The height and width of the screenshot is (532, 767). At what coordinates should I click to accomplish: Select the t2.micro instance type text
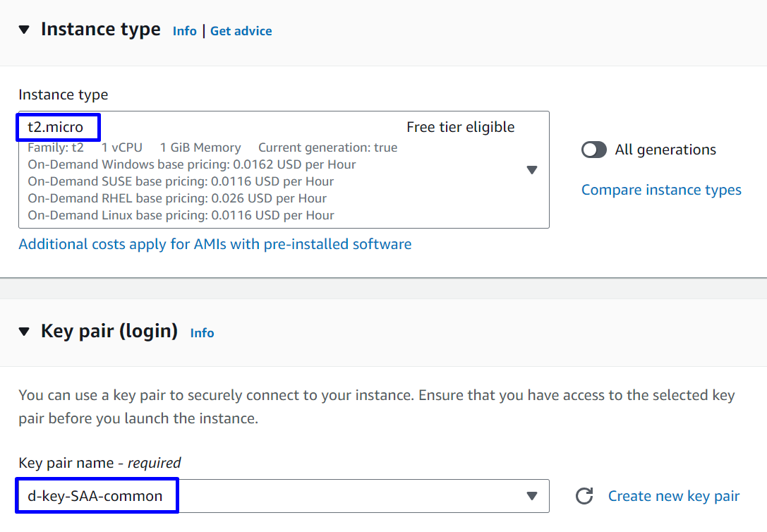[x=56, y=127]
